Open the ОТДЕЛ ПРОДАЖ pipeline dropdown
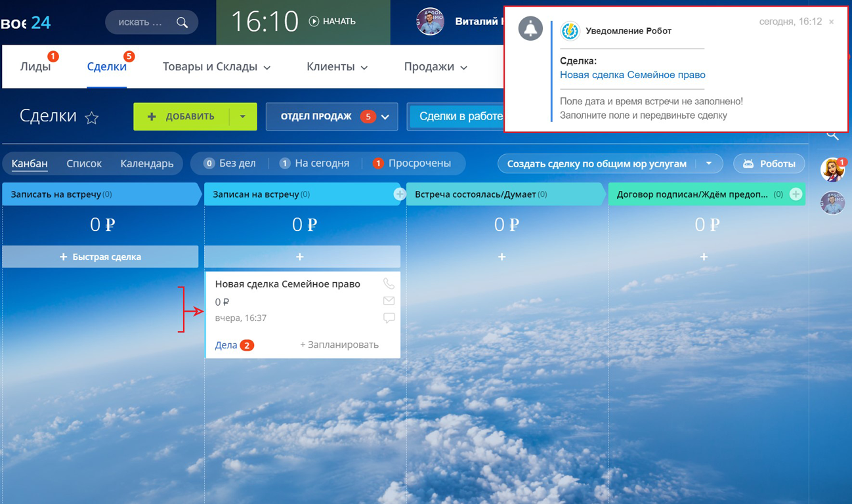Viewport: 852px width, 504px height. [331, 117]
